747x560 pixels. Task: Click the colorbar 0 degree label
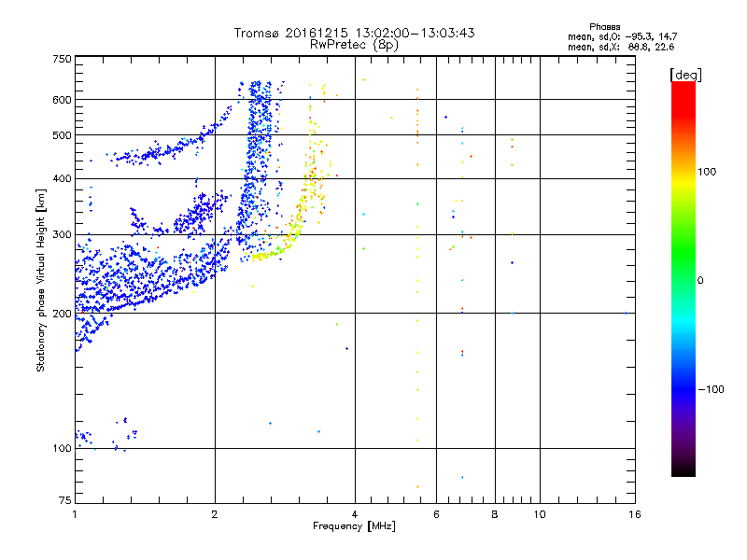[x=700, y=281]
